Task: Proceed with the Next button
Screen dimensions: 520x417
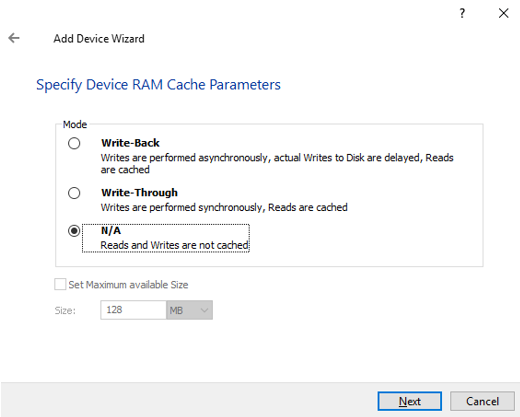Action: point(410,401)
